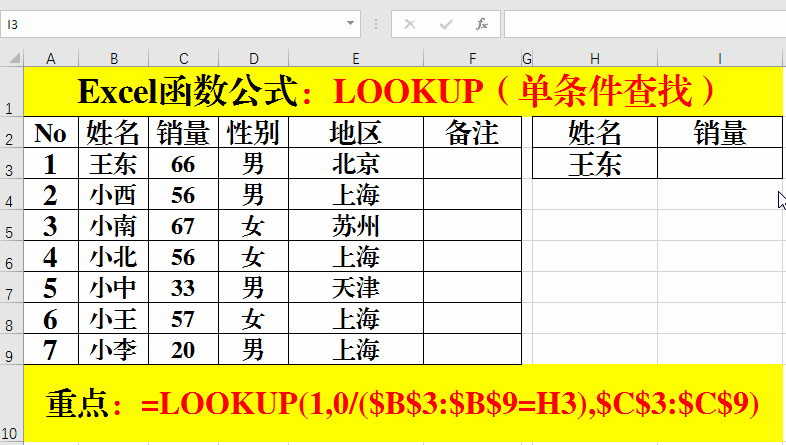Image resolution: width=786 pixels, height=445 pixels.
Task: Click name cell '小李'
Action: pyautogui.click(x=114, y=350)
